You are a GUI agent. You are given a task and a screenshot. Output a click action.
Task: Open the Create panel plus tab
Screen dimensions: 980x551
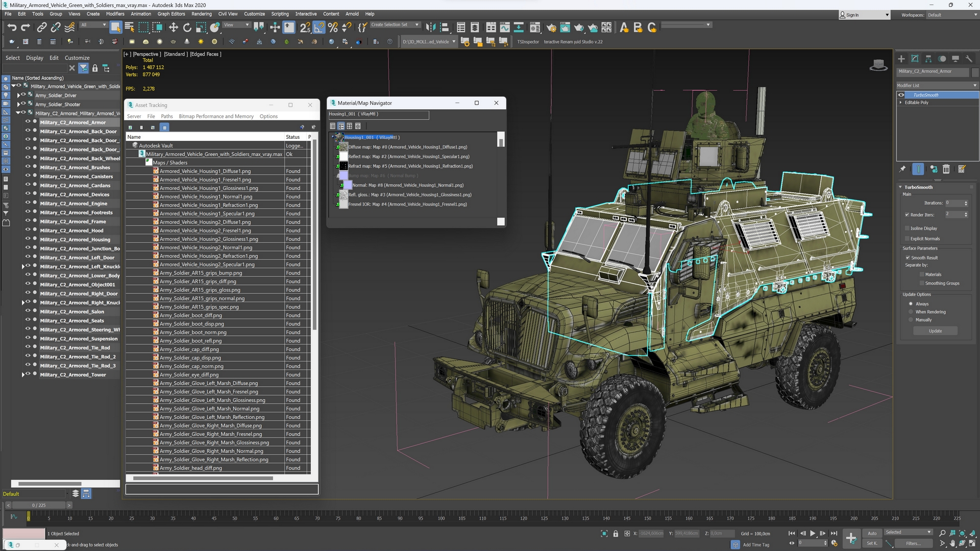click(901, 59)
